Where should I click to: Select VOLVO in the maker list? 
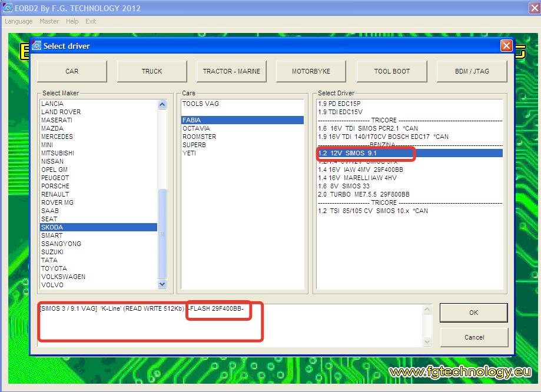point(99,285)
